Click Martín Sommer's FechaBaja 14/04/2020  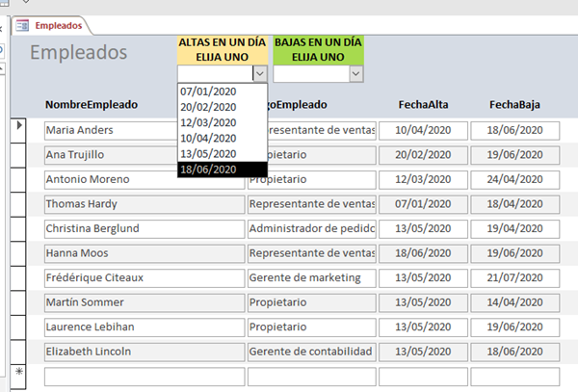click(x=515, y=302)
